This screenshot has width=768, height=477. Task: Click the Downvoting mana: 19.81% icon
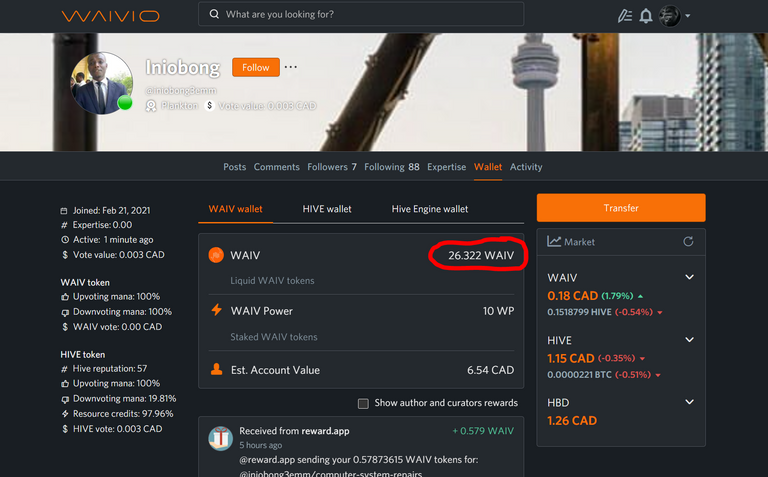click(x=65, y=399)
